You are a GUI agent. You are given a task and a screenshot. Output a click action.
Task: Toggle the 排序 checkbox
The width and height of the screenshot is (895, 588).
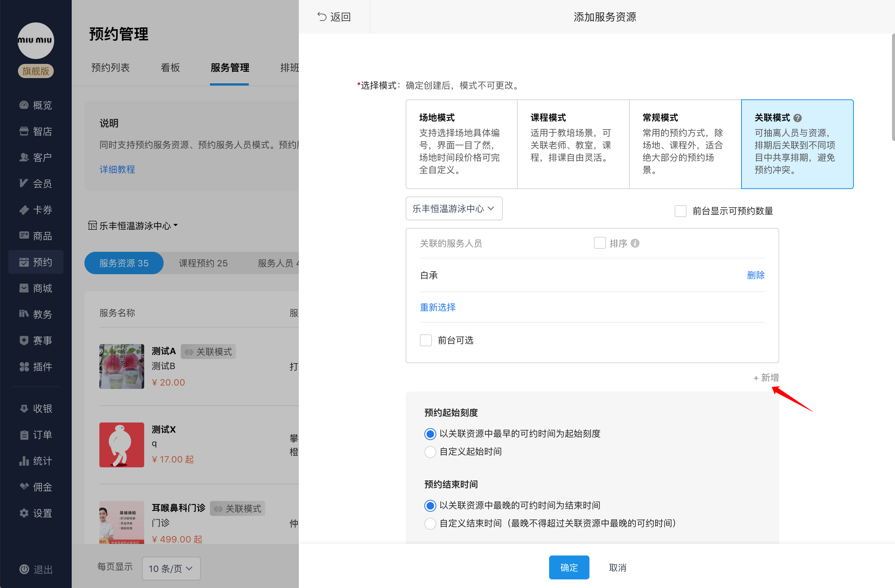pyautogui.click(x=600, y=243)
